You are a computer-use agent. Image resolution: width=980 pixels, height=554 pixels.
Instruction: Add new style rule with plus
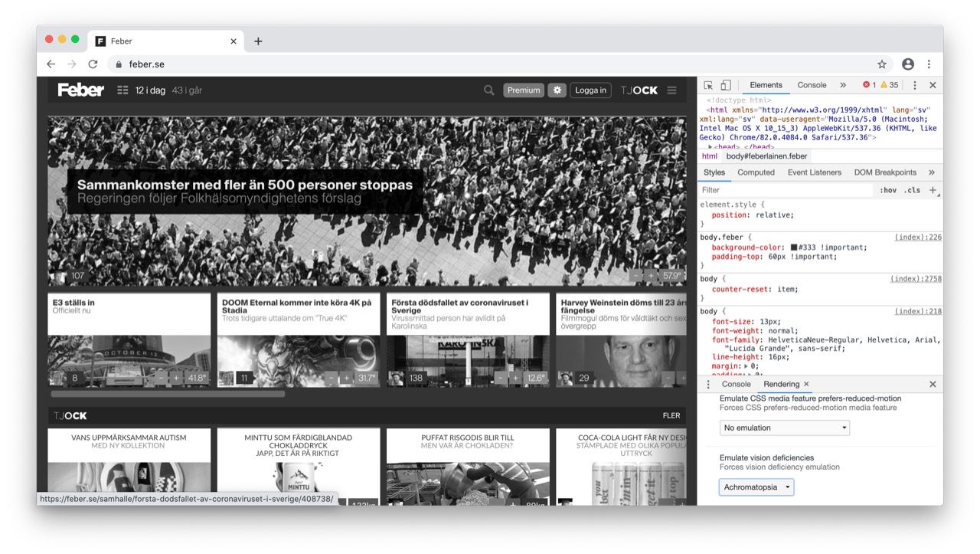point(933,190)
